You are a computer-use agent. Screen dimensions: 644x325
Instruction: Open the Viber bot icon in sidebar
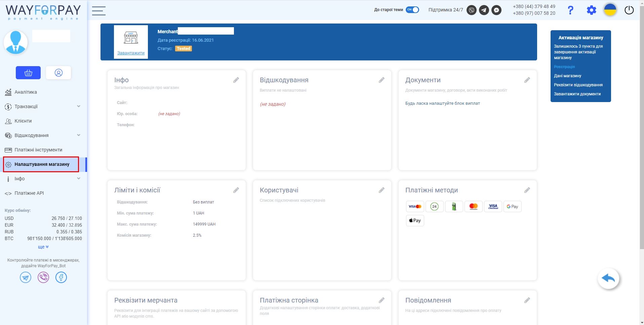[43, 277]
